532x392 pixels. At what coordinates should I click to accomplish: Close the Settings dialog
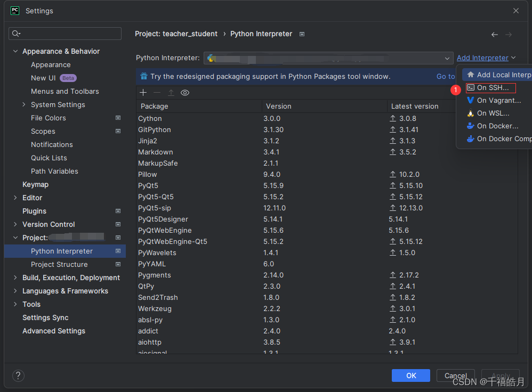click(516, 11)
